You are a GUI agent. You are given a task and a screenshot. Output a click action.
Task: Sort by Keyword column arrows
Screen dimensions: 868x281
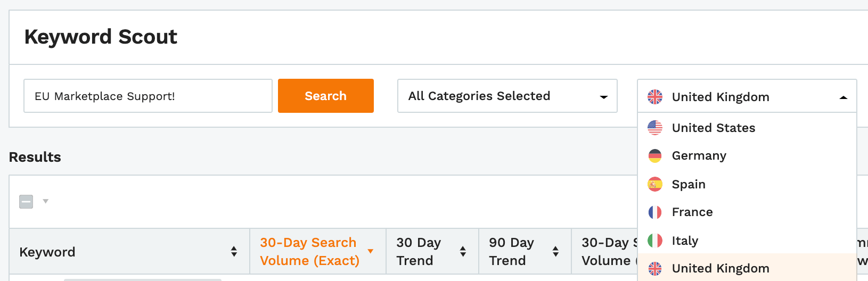click(x=234, y=252)
